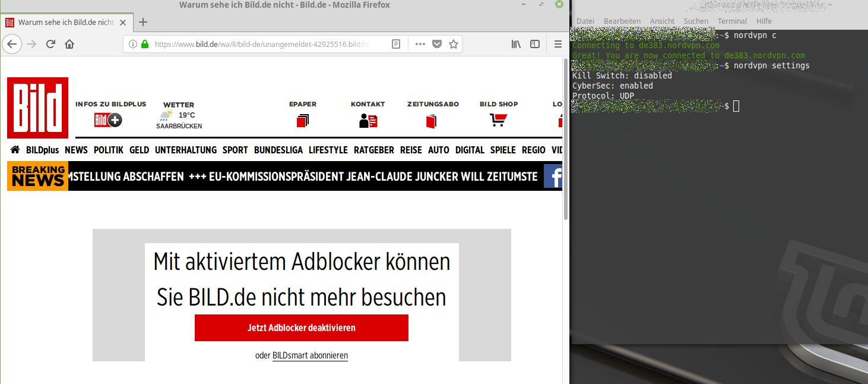
Task: Click 'Protocol: UDP' line in terminal
Action: click(603, 96)
